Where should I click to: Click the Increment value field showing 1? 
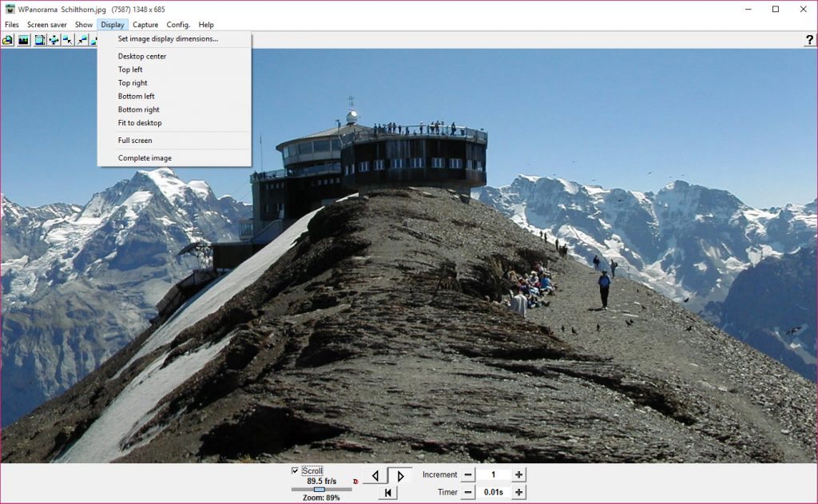[494, 474]
